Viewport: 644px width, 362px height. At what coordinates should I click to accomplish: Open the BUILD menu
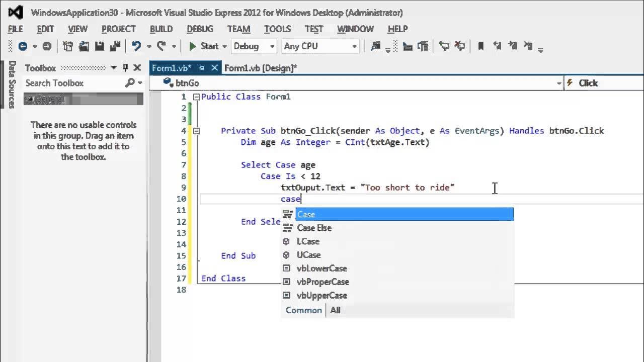[x=161, y=29]
